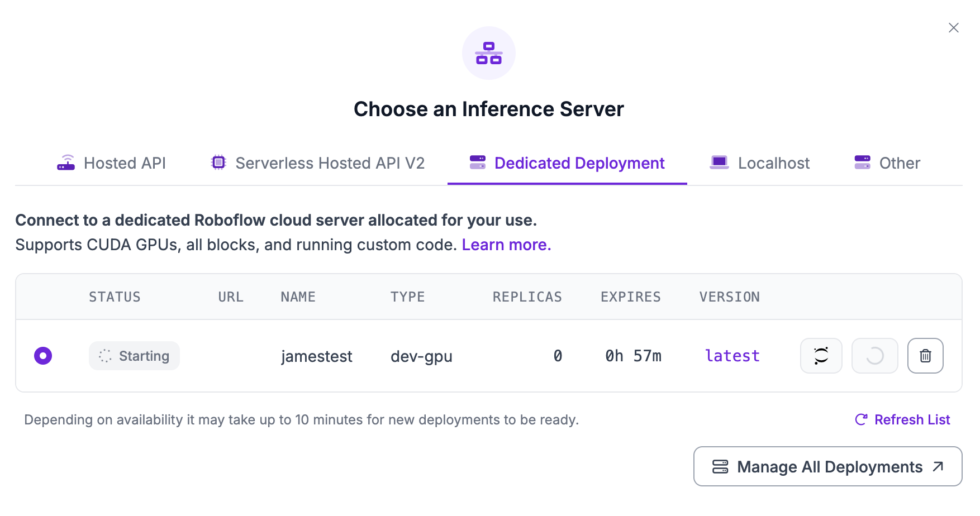Click the Choose an Inference Server heading
Viewport: 980px width, 516px height.
[489, 109]
